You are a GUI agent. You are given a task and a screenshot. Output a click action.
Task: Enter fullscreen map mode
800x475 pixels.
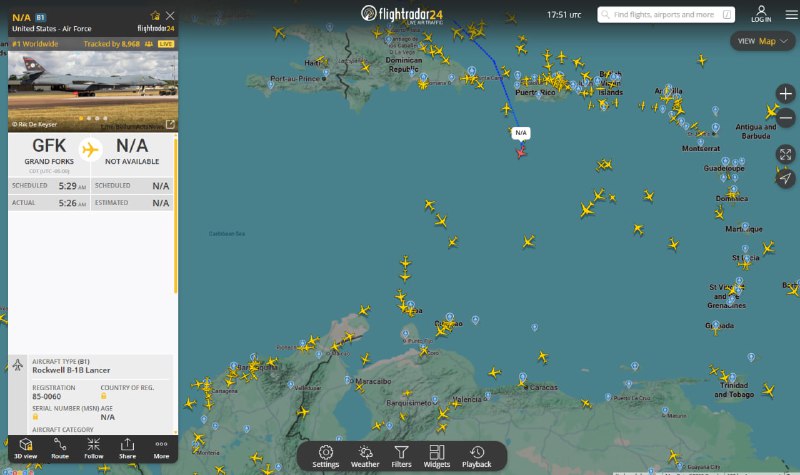[x=785, y=154]
